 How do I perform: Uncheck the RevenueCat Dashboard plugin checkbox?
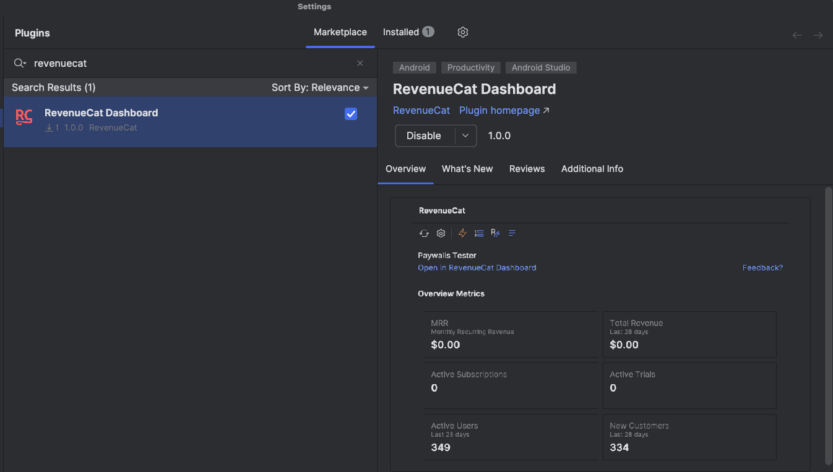coord(351,114)
